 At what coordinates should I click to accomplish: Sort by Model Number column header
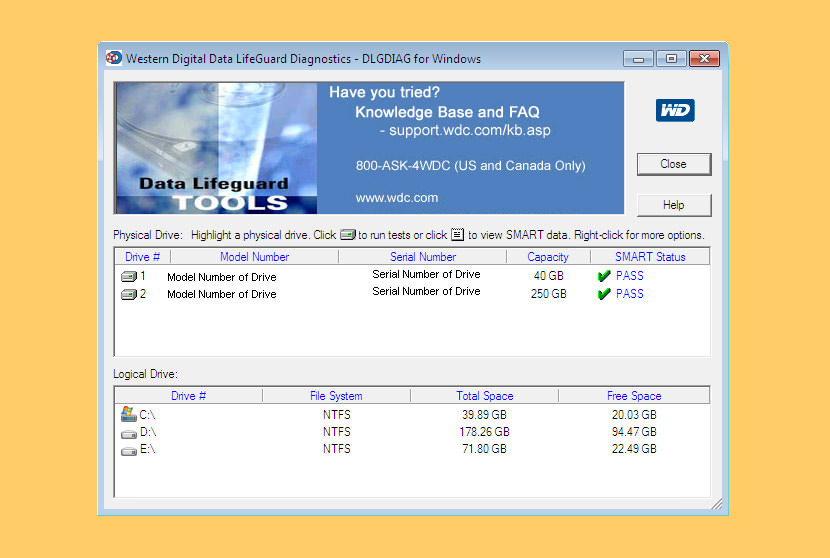[255, 257]
